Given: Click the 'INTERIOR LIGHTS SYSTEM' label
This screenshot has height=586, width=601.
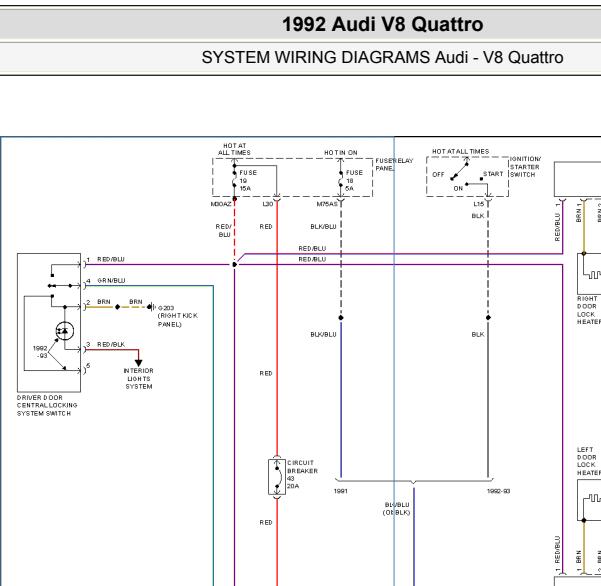Looking at the screenshot, I should (138, 379).
